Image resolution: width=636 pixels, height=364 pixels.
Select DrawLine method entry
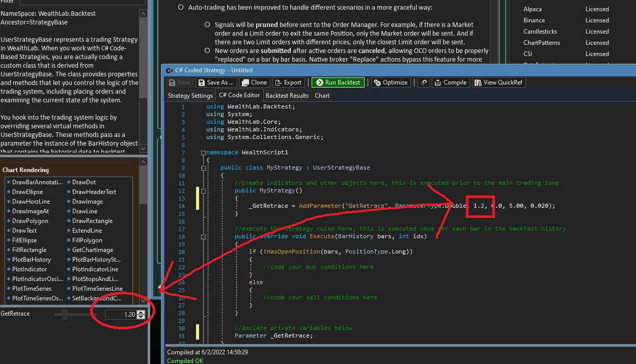pos(85,211)
